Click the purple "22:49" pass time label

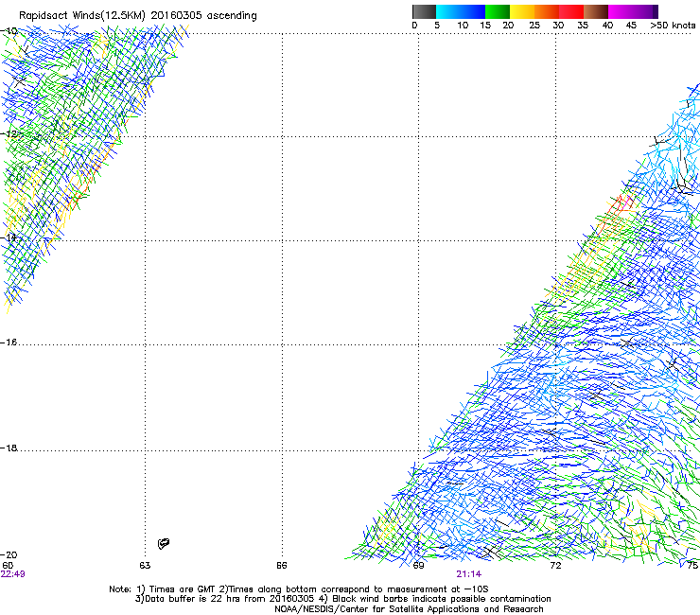tap(13, 574)
